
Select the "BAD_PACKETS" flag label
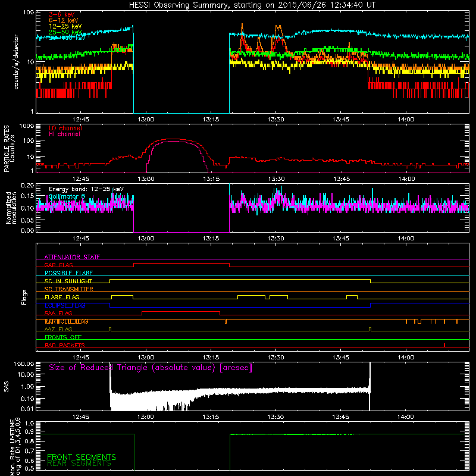tap(65, 345)
